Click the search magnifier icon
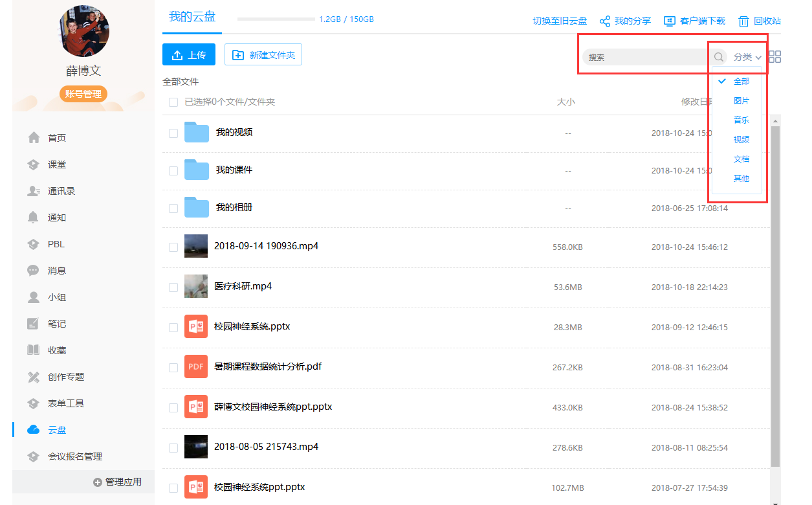Image resolution: width=812 pixels, height=505 pixels. [x=719, y=57]
